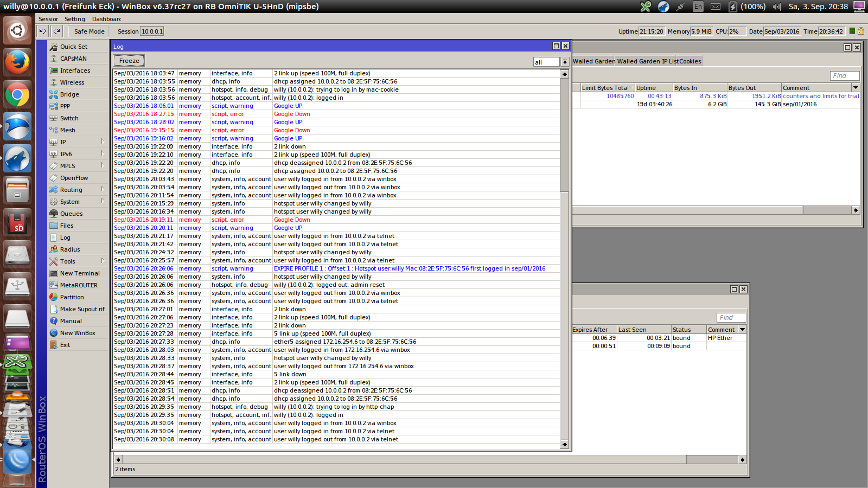Toggle the Freeze log button

point(129,61)
